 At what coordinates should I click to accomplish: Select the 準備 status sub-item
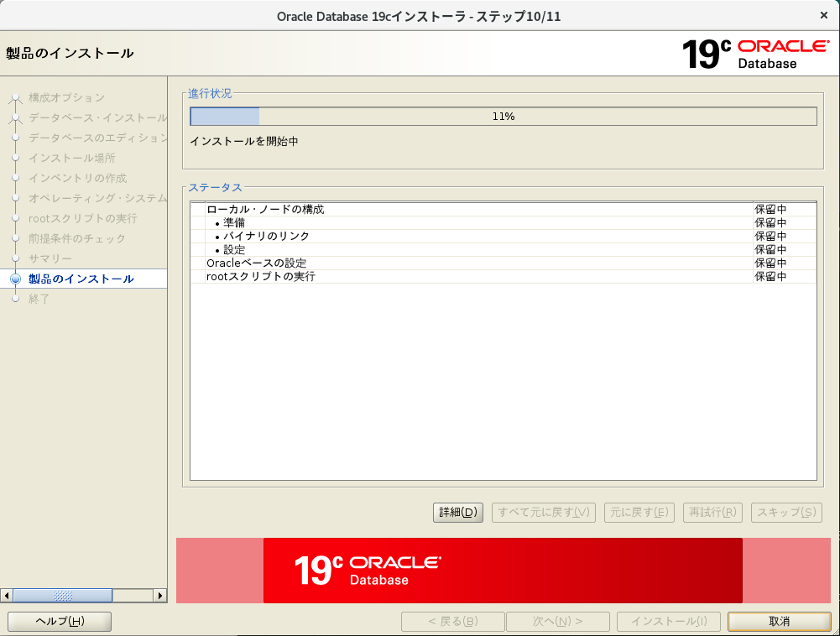pos(234,223)
